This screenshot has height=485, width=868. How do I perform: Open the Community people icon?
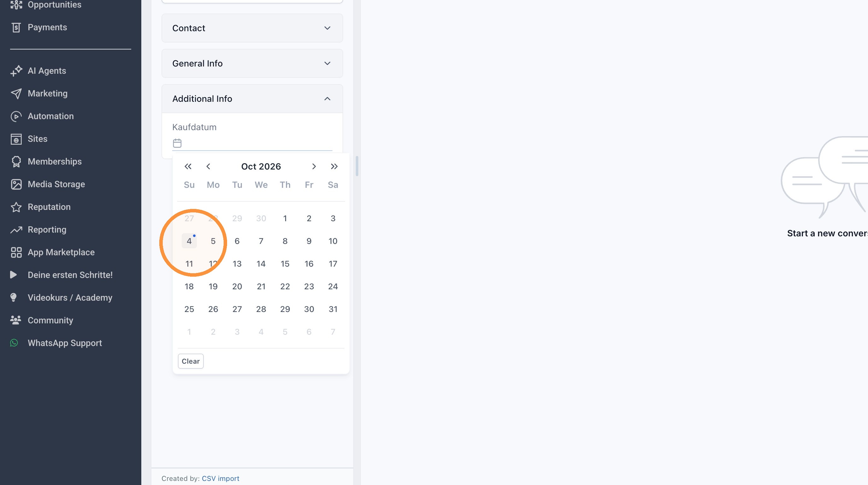15,320
